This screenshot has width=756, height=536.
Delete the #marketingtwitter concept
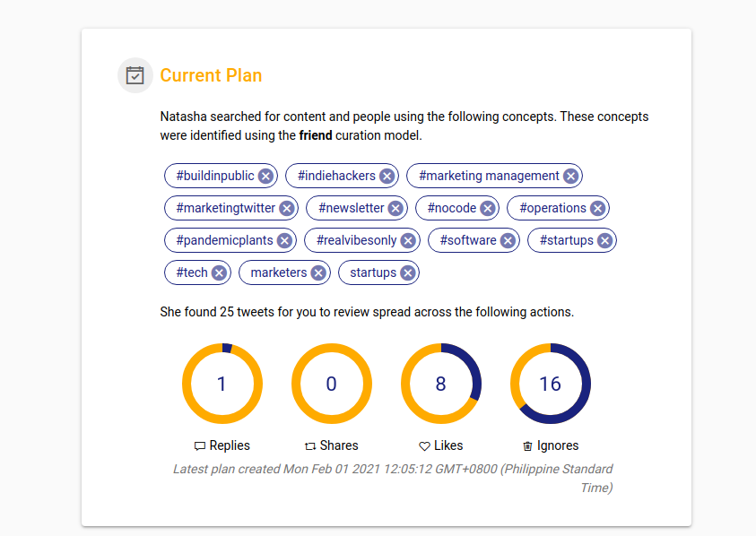pos(287,208)
